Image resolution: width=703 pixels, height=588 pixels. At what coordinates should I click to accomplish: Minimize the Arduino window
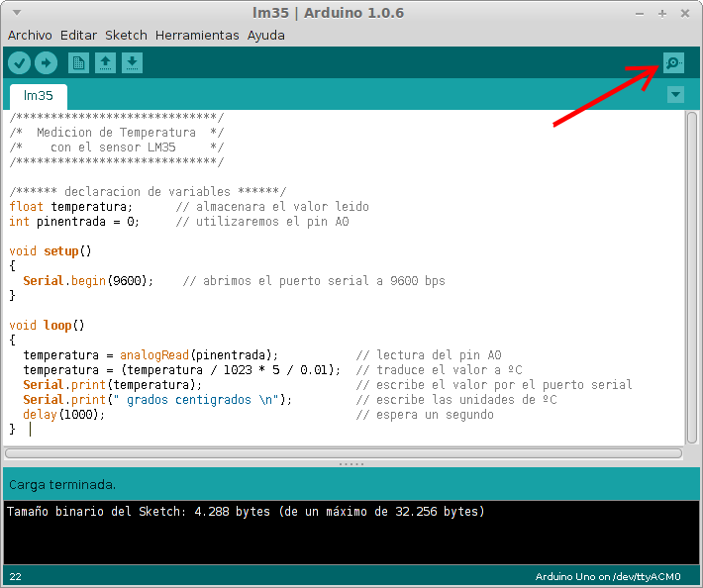[640, 14]
